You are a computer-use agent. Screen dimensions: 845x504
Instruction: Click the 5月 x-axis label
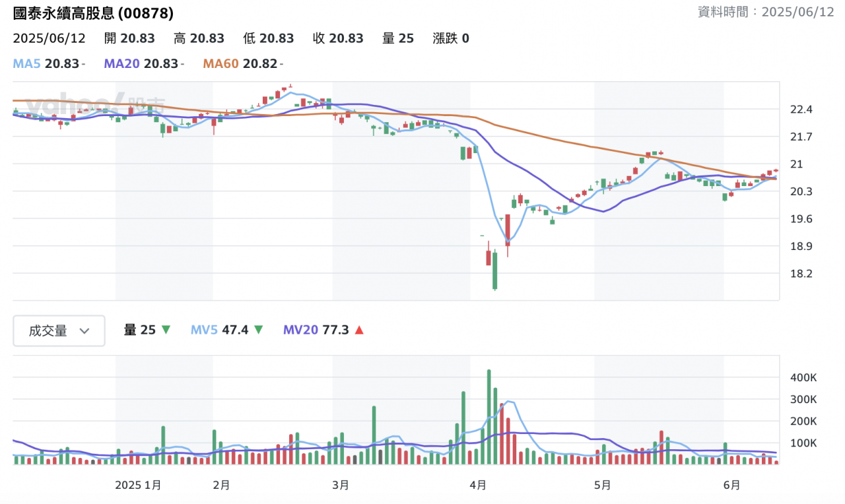(x=602, y=485)
